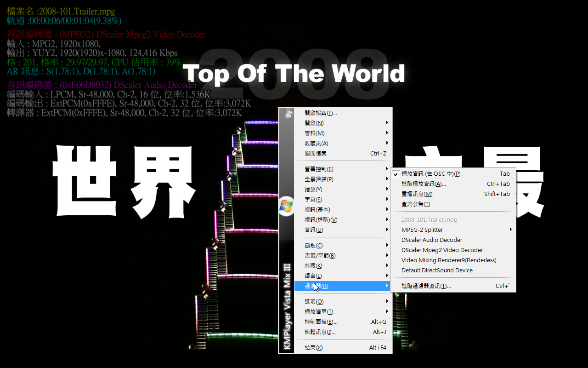Toggle 播放資訊 (在 OSC 中) checkmark
The image size is (588, 368).
tap(430, 174)
